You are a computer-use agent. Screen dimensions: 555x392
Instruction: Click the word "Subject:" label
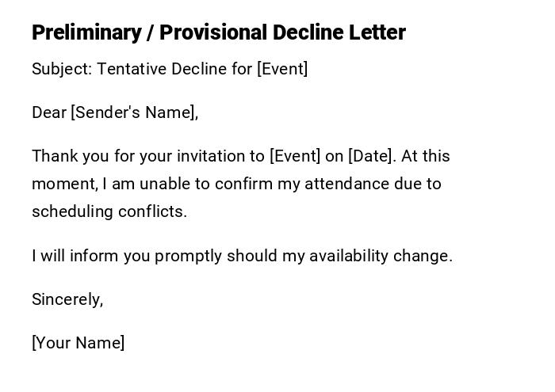pyautogui.click(x=61, y=69)
